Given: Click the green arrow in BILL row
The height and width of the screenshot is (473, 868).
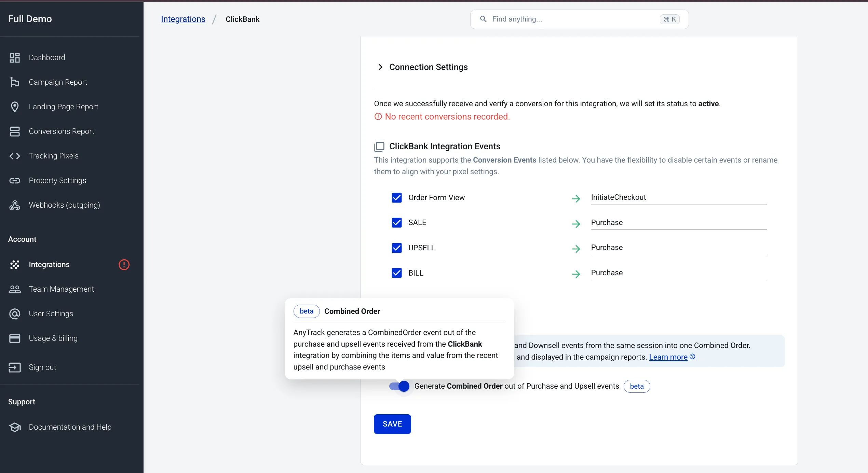Looking at the screenshot, I should [x=576, y=274].
